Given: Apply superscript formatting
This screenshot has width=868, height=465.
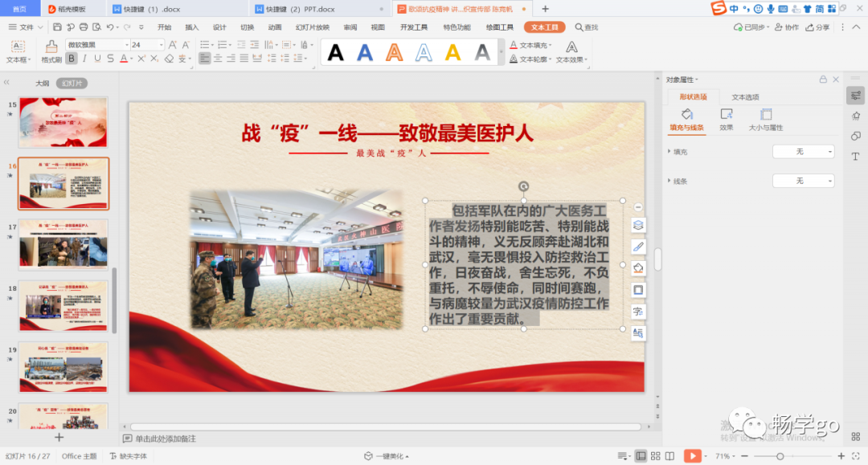Looking at the screenshot, I should [141, 59].
